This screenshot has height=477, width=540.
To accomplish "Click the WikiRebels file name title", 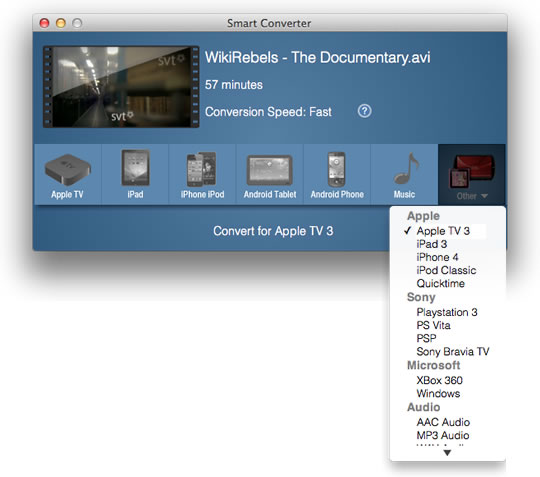I will 317,58.
